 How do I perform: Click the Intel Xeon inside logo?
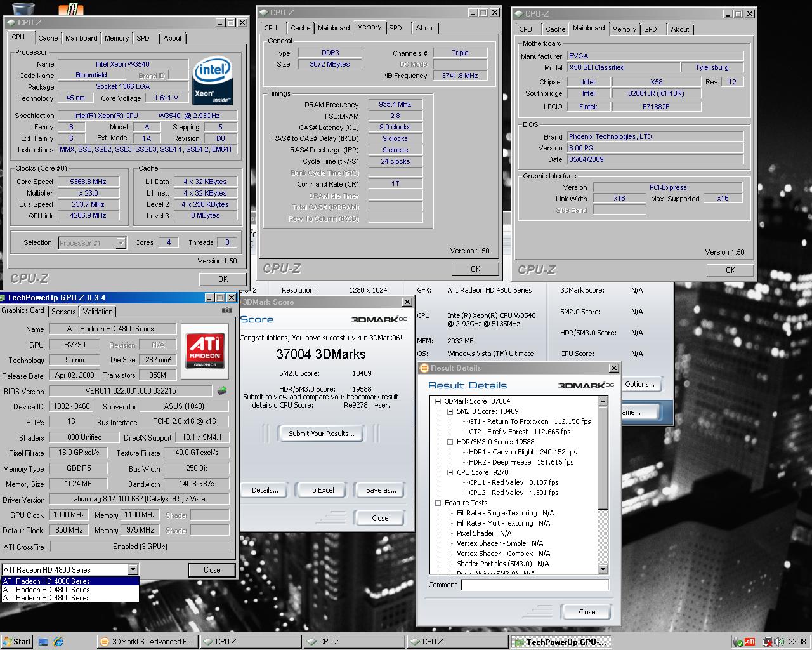coord(213,81)
